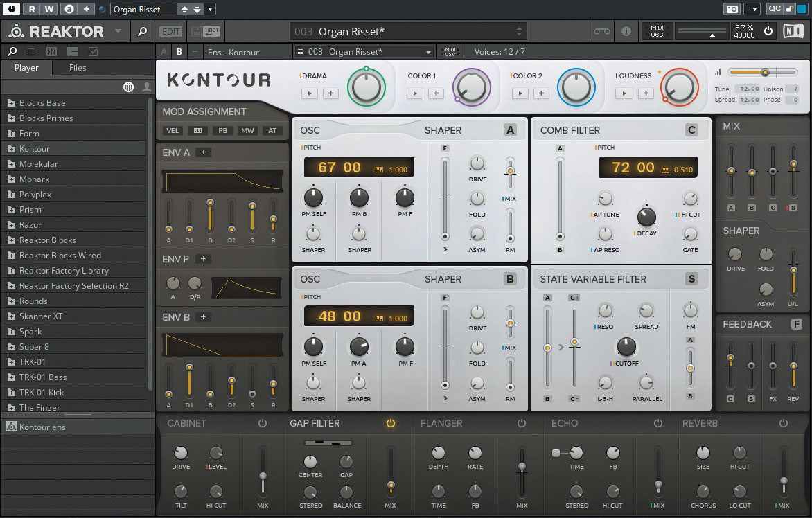Click the checkbox icon in sidebar toolbar
812x518 pixels.
94,52
